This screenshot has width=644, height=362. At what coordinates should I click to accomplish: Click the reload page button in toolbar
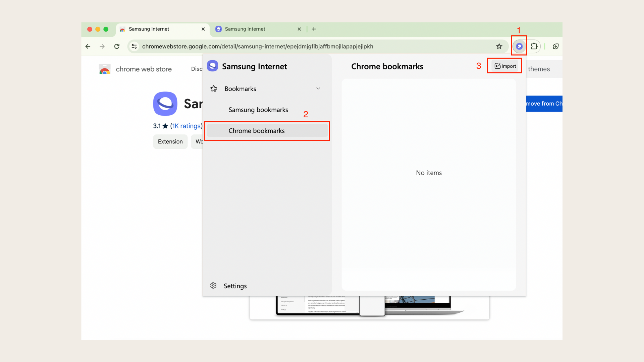pyautogui.click(x=117, y=46)
